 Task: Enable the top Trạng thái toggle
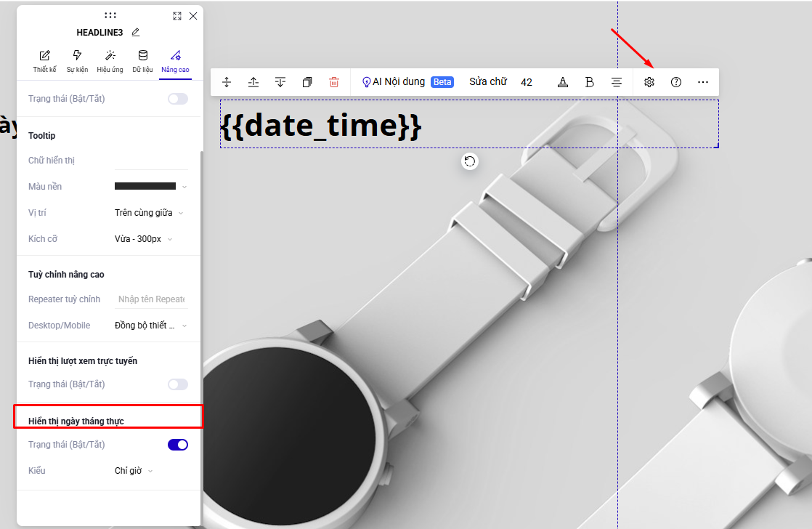click(178, 99)
